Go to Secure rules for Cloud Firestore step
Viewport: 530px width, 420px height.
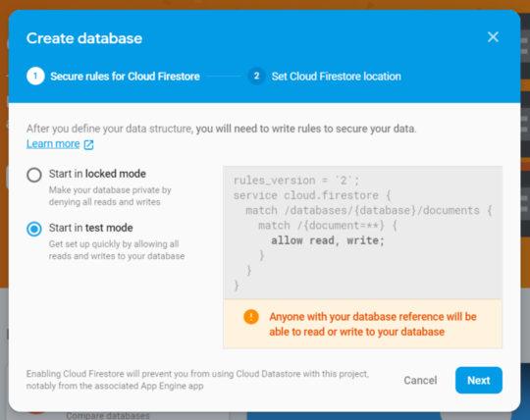tap(125, 77)
